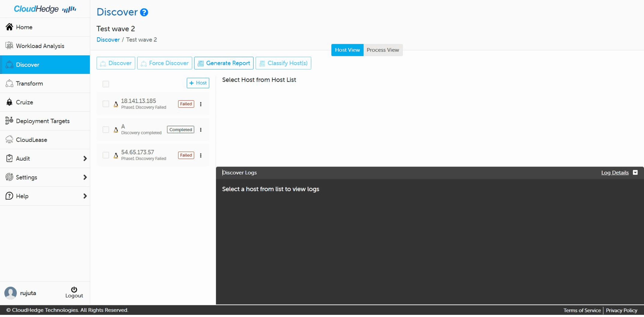Open Workload Analysis page
The height and width of the screenshot is (317, 644).
coord(45,46)
